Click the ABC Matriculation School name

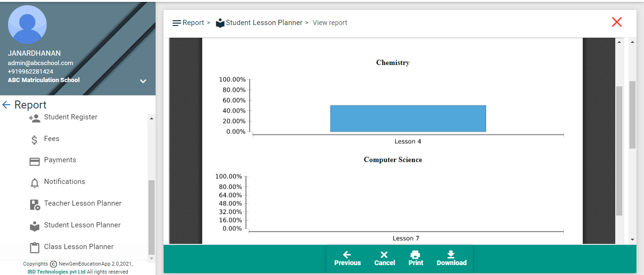coord(44,80)
